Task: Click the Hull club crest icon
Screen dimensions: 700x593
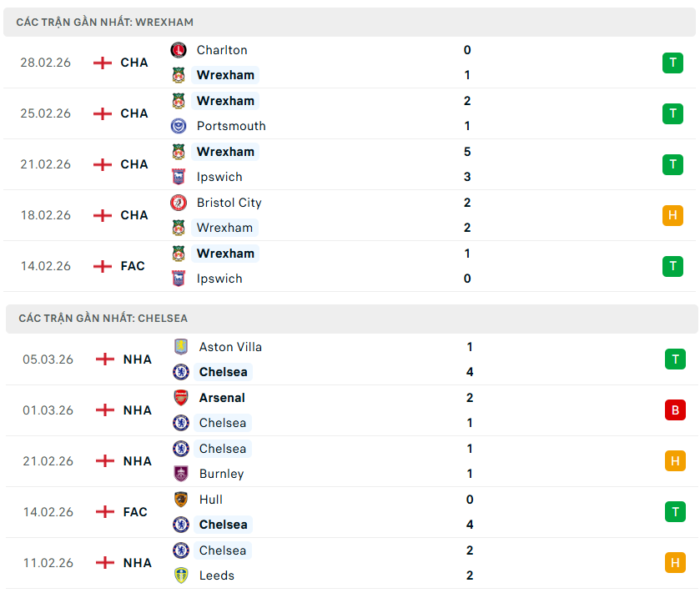Action: (x=180, y=500)
